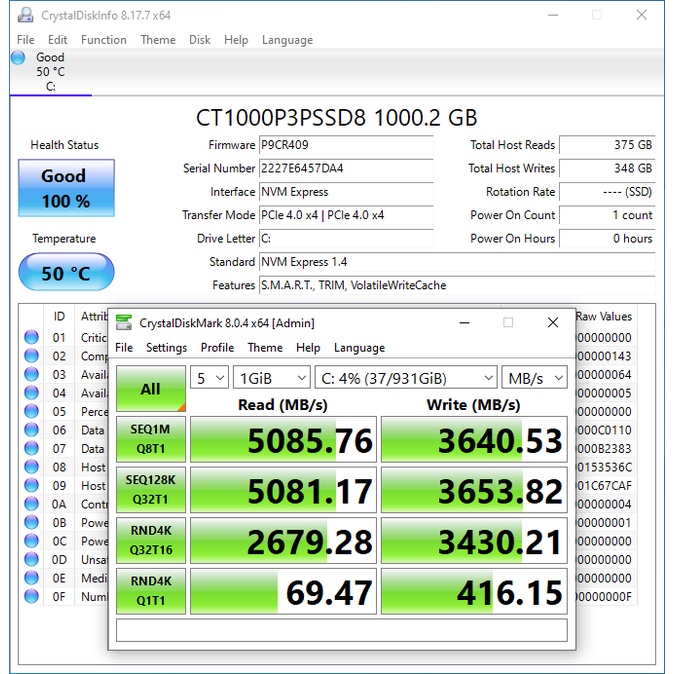This screenshot has height=674, width=674.
Task: Start the SEQ1M Q8T1 test
Action: (x=150, y=439)
